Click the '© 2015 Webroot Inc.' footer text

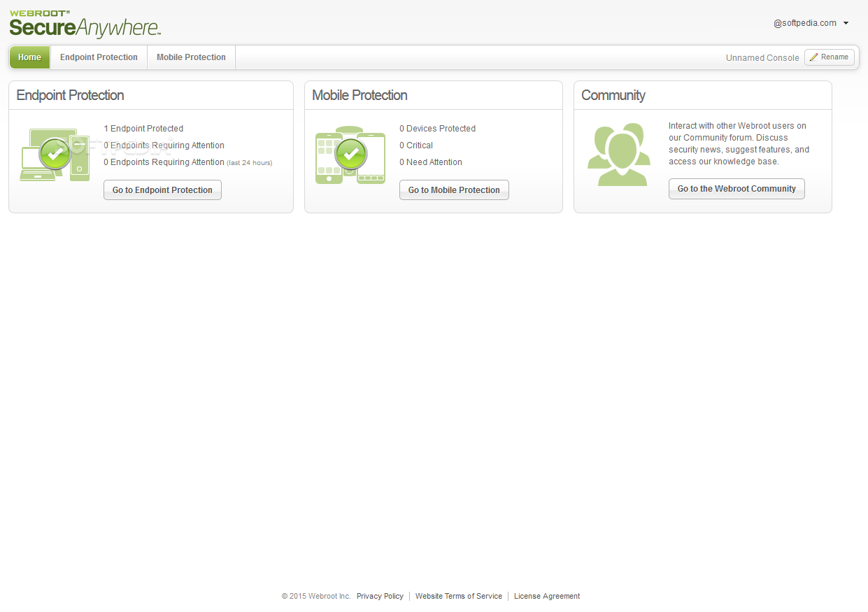[x=316, y=597]
